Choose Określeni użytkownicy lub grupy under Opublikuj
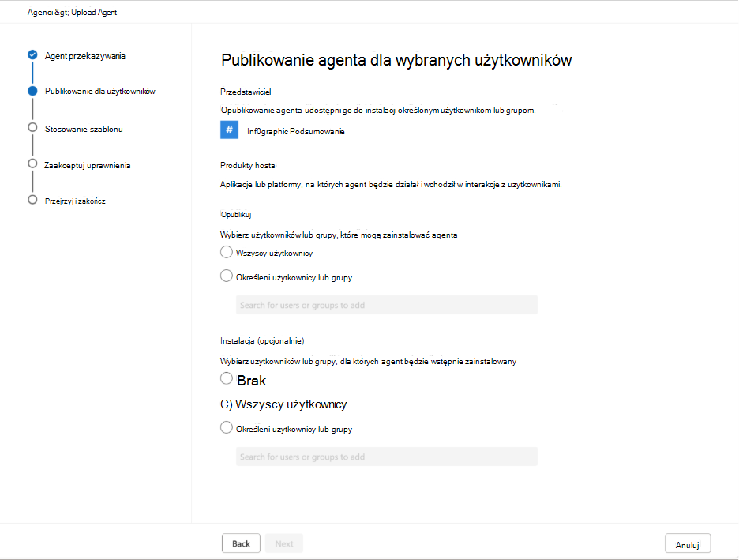The image size is (739, 560). point(227,276)
